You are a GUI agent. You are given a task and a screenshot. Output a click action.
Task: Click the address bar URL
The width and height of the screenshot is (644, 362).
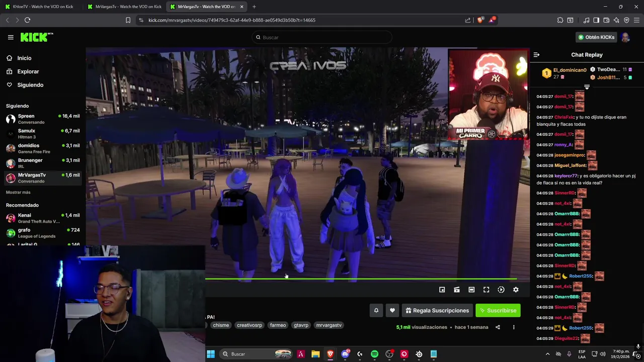(x=232, y=20)
